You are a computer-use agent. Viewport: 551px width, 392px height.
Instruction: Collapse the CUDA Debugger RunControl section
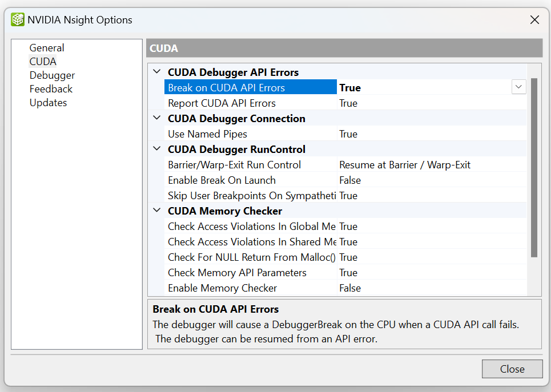pos(156,149)
